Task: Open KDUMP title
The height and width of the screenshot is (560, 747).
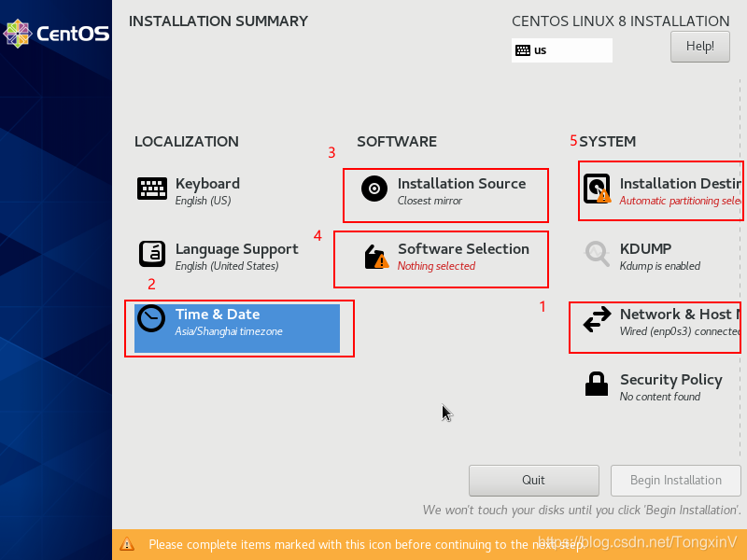Action: coord(645,249)
